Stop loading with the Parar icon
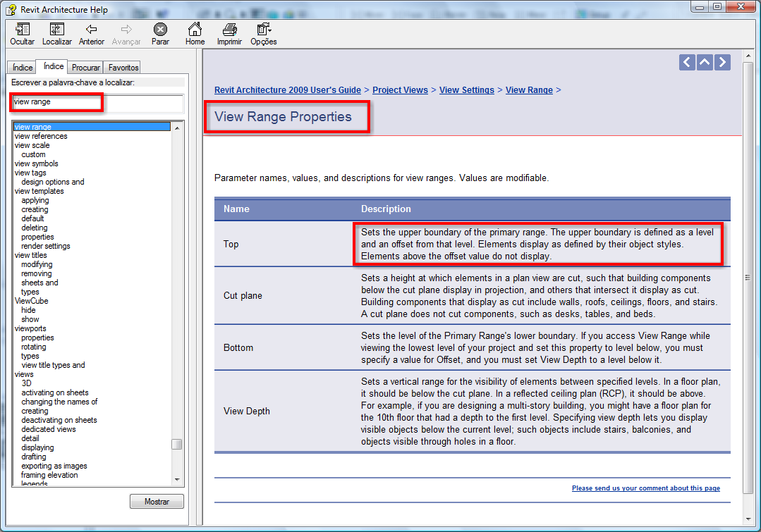Screen dimensions: 761x532 point(160,30)
